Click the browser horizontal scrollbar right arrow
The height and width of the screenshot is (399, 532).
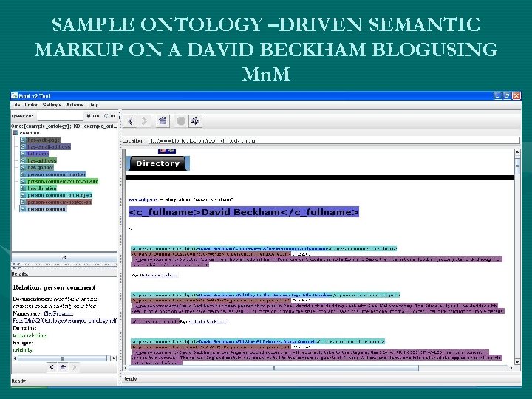511,368
